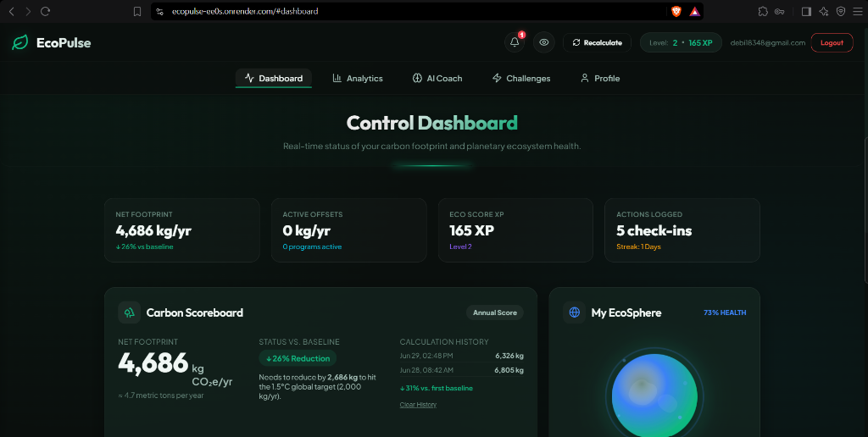
Task: Click the 73% HEALTH label
Action: click(725, 313)
